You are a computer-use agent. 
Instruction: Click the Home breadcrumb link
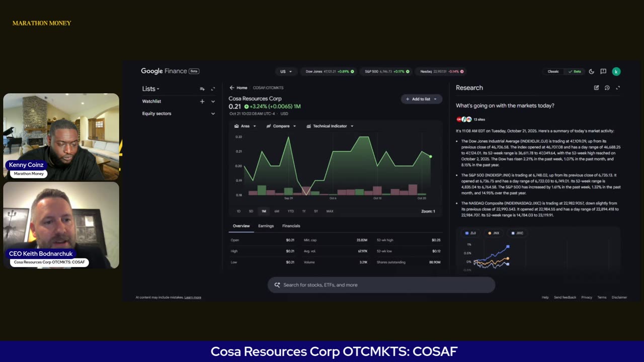tap(242, 88)
